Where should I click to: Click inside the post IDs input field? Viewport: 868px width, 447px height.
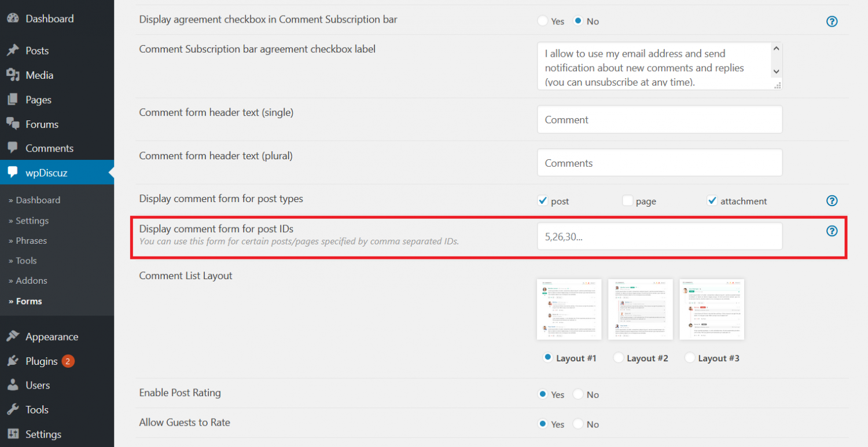pyautogui.click(x=659, y=236)
